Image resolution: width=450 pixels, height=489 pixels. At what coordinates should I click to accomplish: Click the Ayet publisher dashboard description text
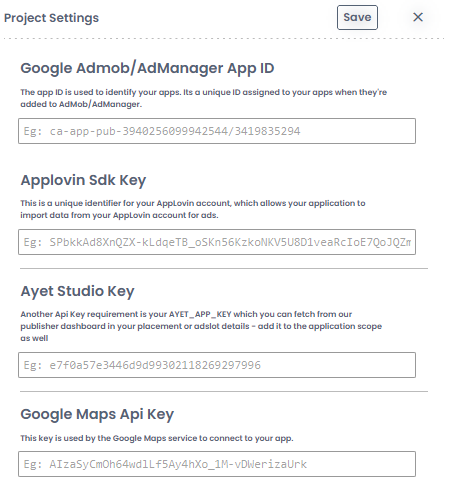click(x=201, y=326)
